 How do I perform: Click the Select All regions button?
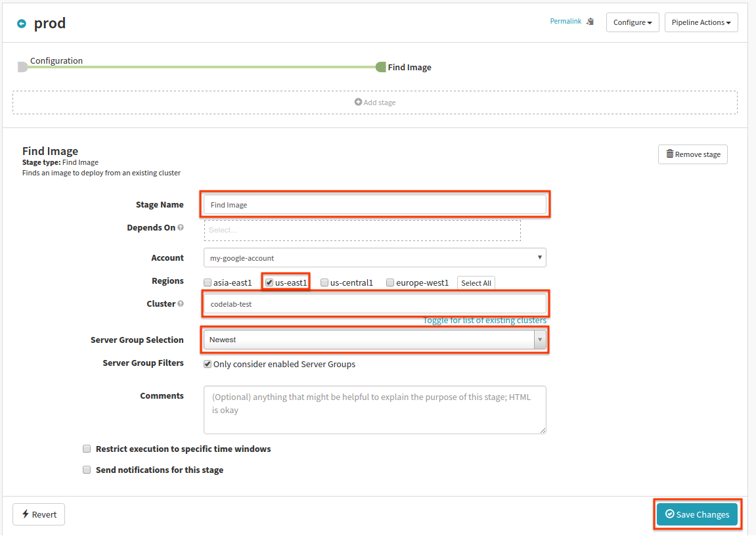(476, 283)
